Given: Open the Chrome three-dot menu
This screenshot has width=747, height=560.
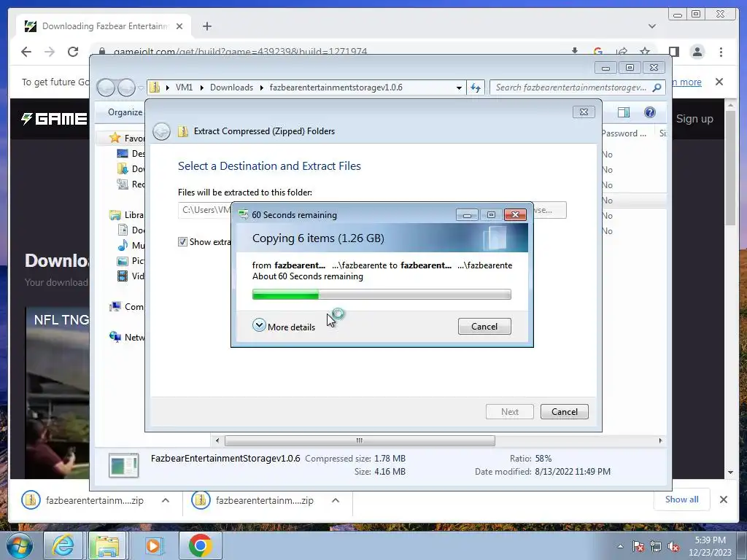Looking at the screenshot, I should (x=721, y=52).
